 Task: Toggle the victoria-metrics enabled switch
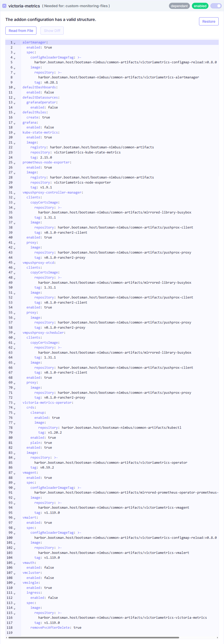click(x=216, y=6)
